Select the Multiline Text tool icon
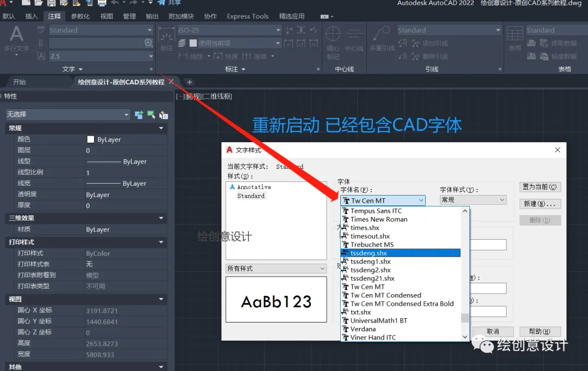 point(16,34)
